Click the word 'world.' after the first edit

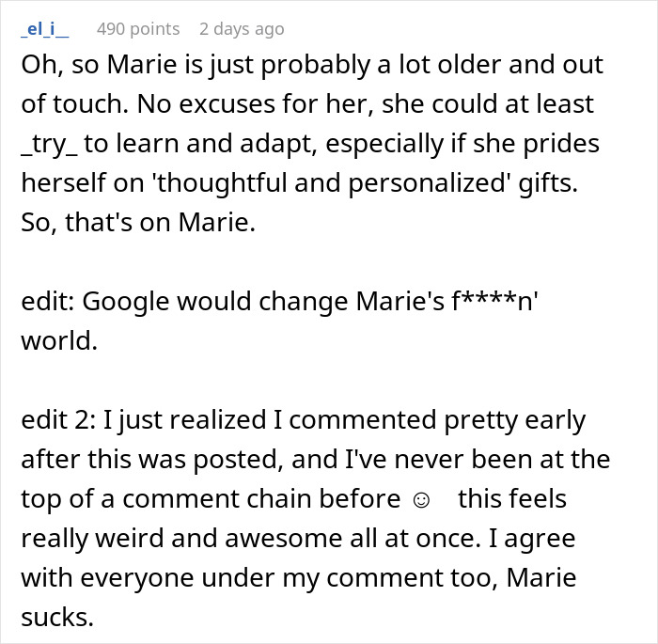click(x=59, y=340)
